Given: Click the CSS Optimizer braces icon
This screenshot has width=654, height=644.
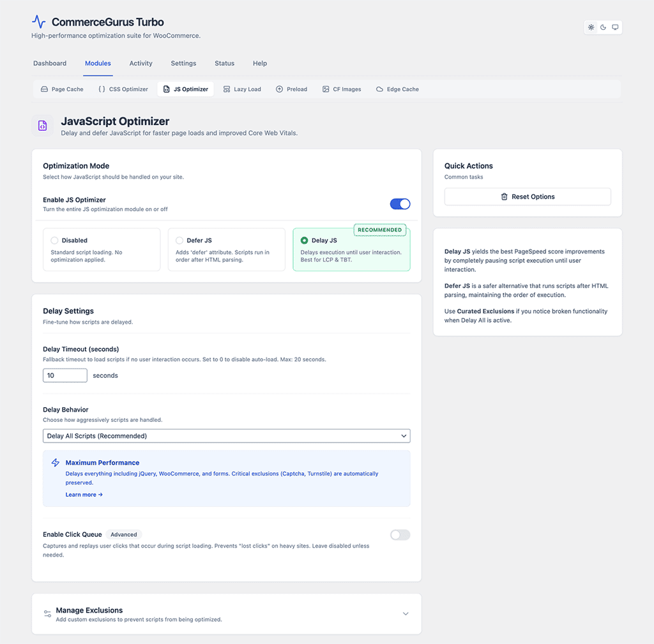Looking at the screenshot, I should point(102,89).
